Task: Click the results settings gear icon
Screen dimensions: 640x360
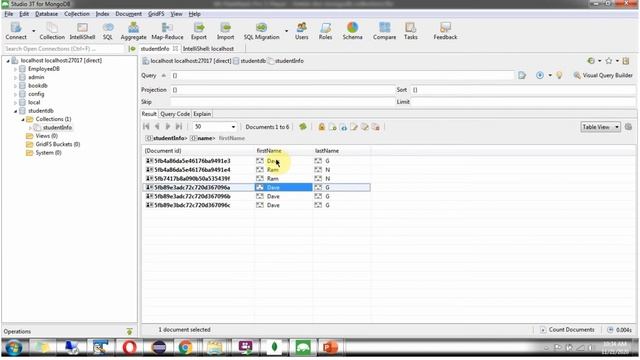Action: point(628,127)
